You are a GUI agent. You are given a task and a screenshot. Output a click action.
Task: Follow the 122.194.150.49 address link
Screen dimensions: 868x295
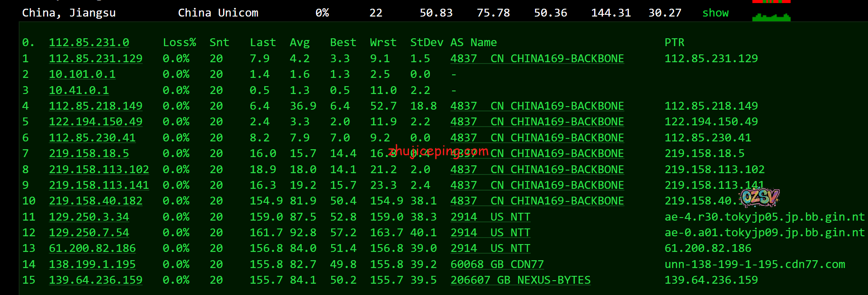[x=95, y=122]
